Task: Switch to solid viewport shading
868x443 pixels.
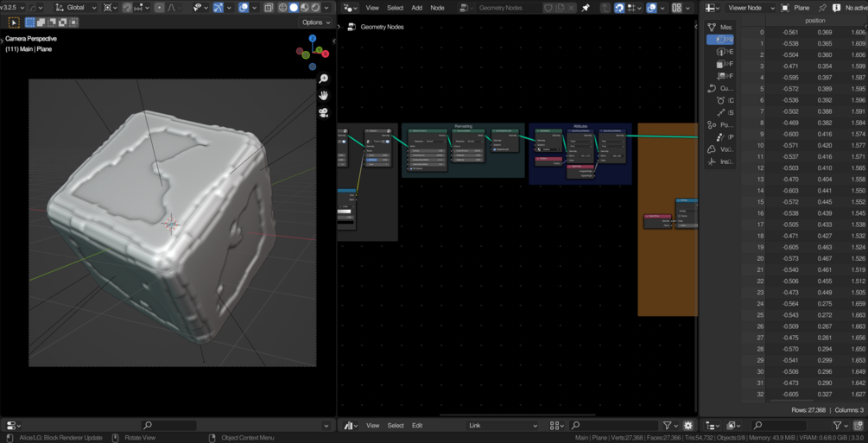Action: point(294,8)
